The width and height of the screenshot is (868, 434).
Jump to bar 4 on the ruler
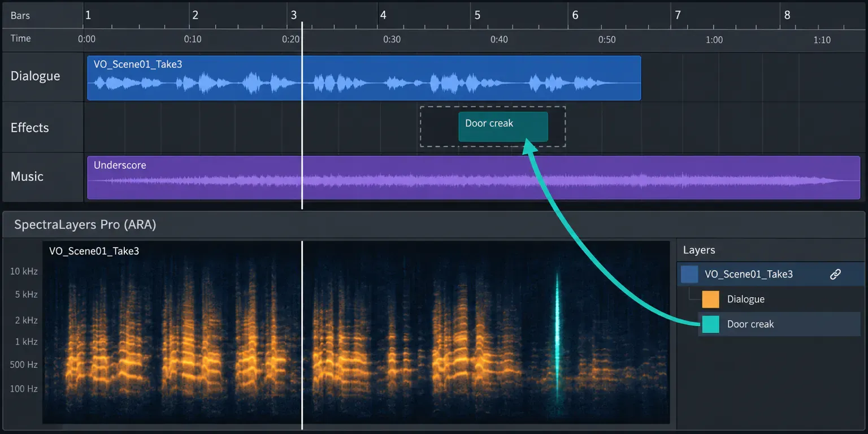tap(383, 15)
